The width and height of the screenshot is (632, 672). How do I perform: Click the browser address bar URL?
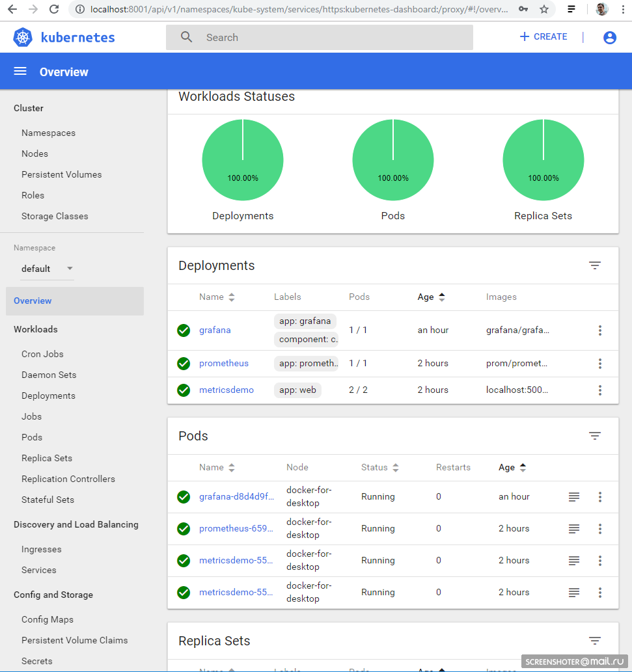pos(299,9)
